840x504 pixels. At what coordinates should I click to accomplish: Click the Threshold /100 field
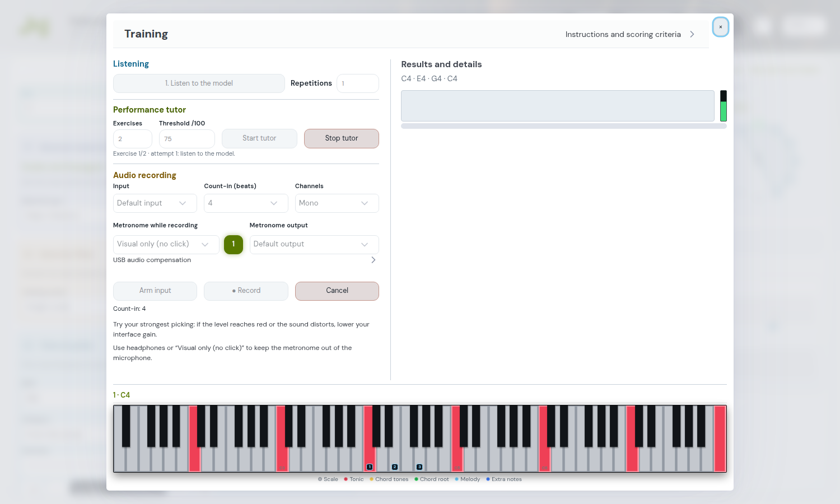pyautogui.click(x=187, y=139)
